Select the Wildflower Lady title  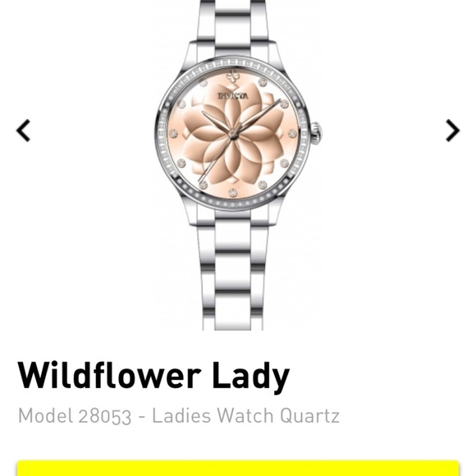tap(154, 376)
